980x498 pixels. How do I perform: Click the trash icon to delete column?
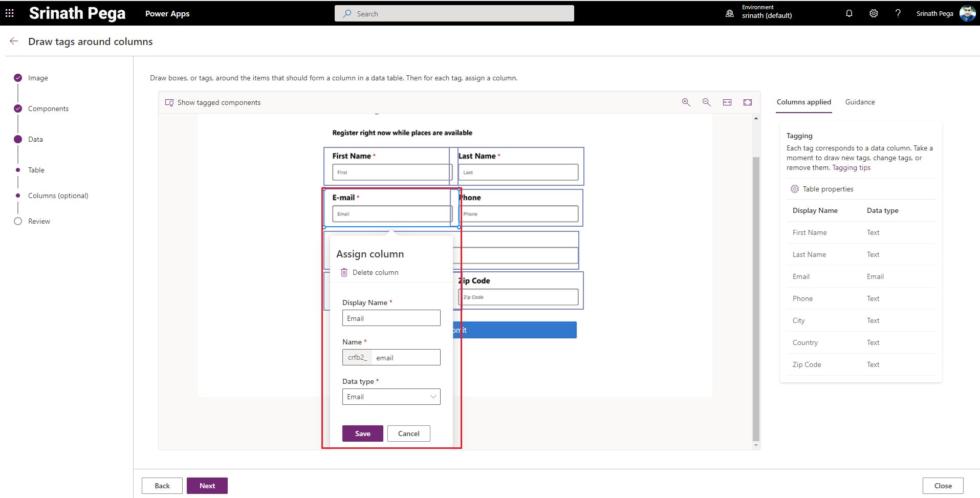[x=344, y=272]
